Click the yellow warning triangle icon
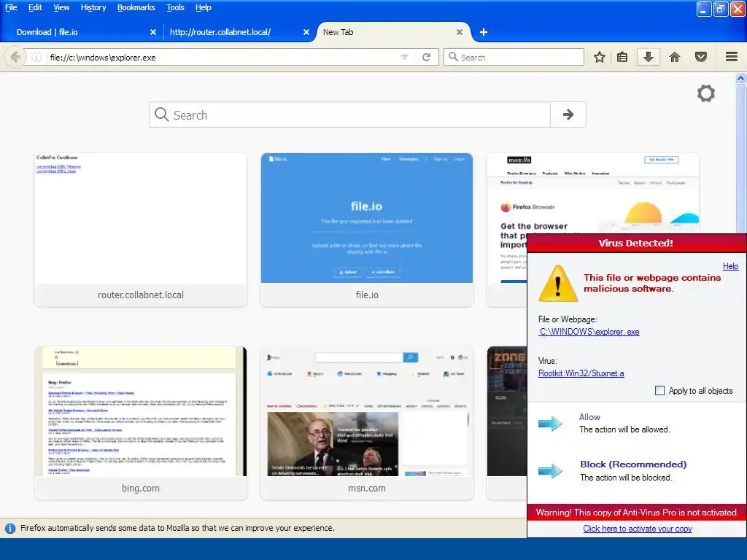 [x=558, y=284]
